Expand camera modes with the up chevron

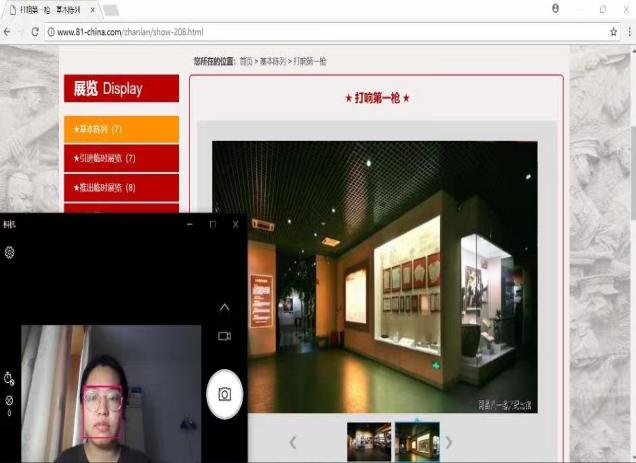[x=225, y=308]
